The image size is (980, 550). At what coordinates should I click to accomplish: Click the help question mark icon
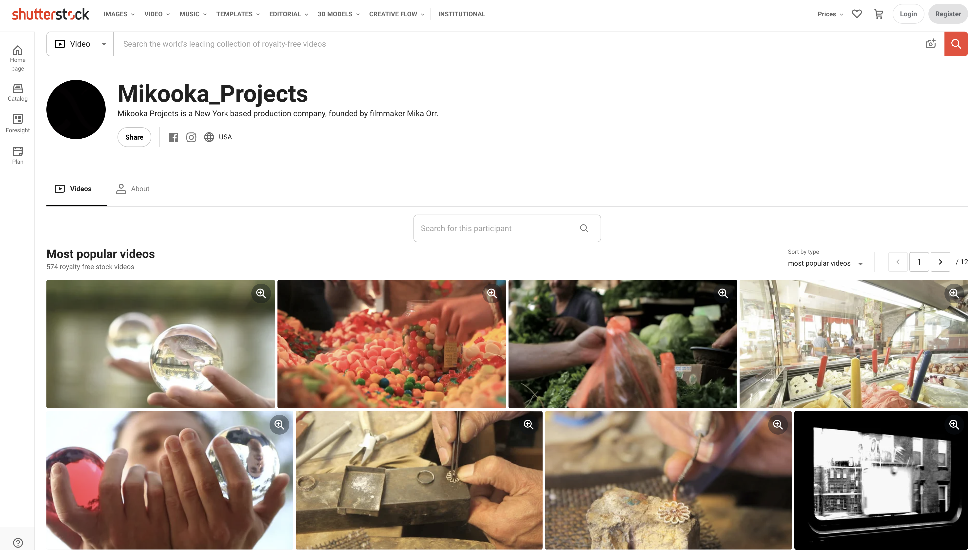tap(18, 542)
